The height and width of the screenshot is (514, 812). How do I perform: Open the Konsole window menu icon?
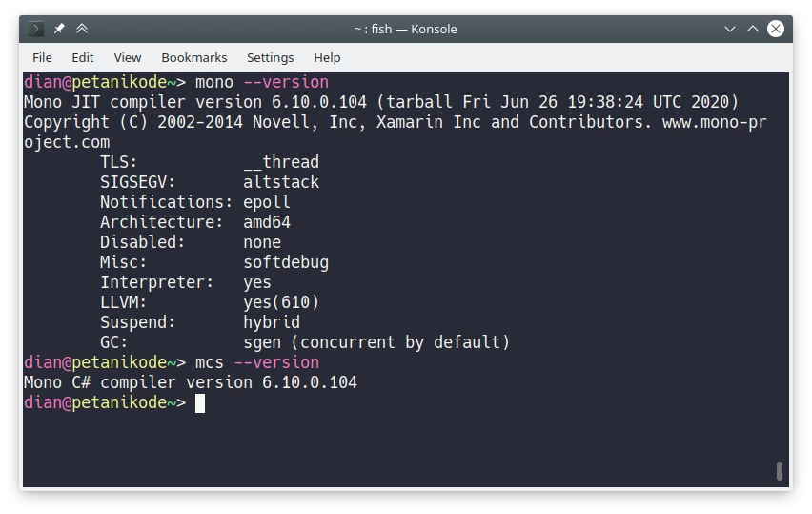point(36,29)
